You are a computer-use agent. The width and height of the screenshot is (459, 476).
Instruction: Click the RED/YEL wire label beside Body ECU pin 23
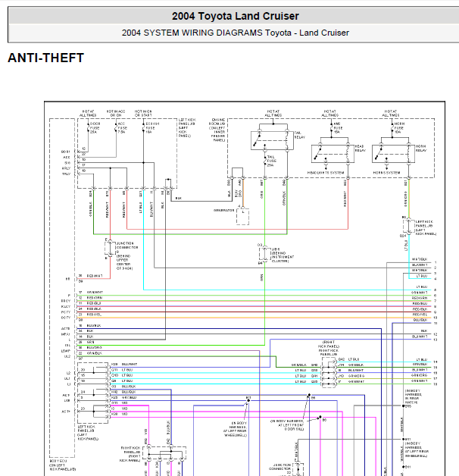tap(94, 315)
